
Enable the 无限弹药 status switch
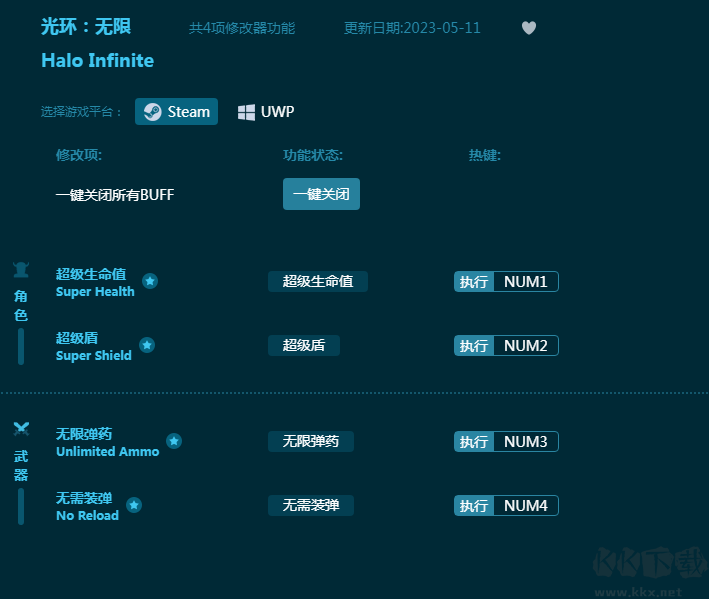(311, 442)
